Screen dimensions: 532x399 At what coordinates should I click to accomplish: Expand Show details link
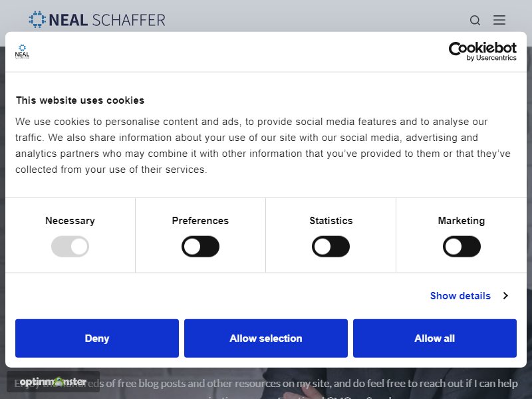(460, 296)
